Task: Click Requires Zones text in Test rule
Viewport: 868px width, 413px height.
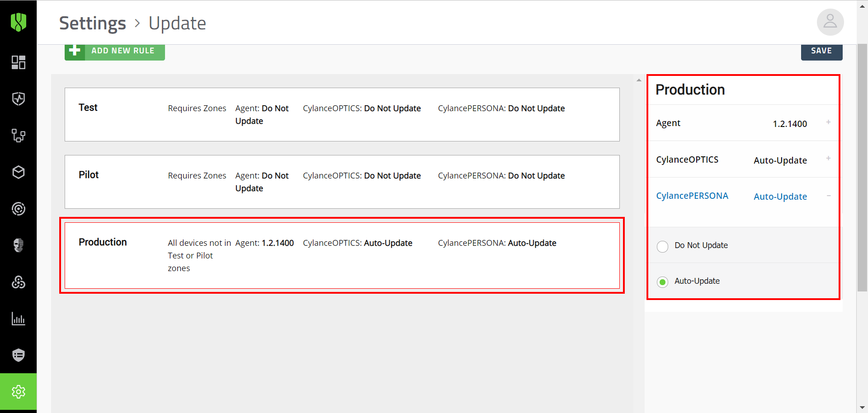Action: pos(197,108)
